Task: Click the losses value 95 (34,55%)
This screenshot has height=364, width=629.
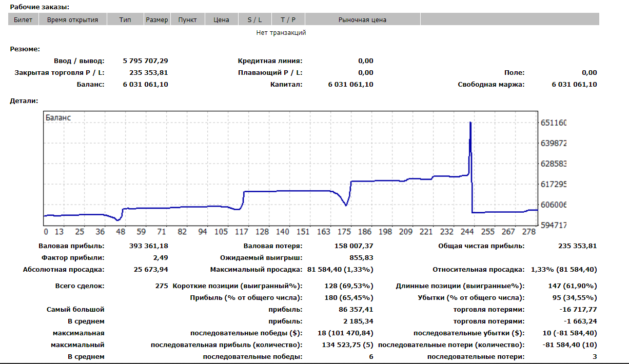Action: [x=575, y=297]
